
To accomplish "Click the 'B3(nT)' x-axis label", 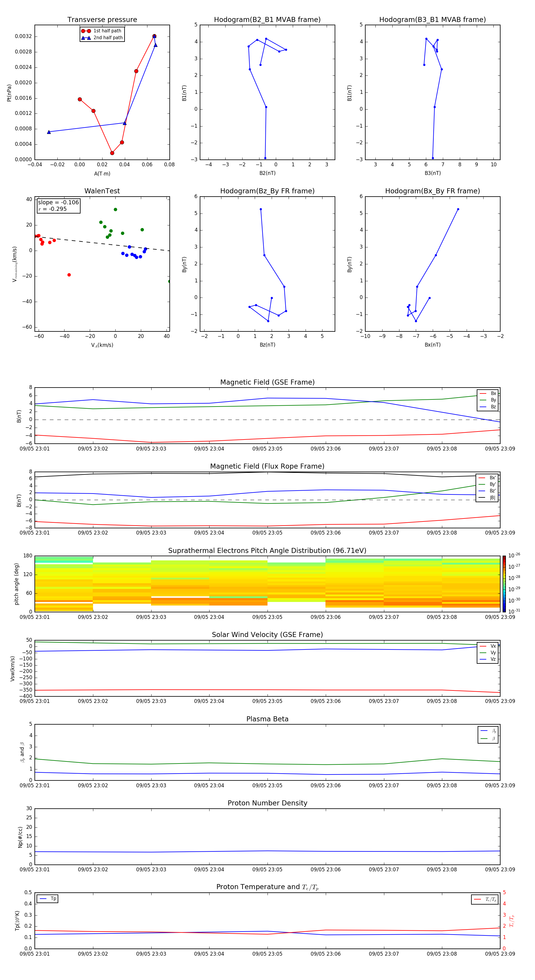I will 432,173.
